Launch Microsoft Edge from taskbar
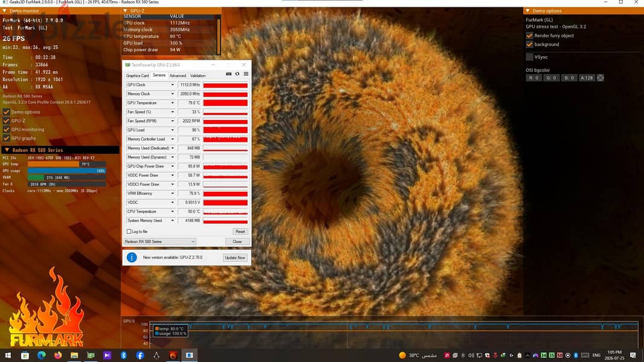Screen dimensions: 644x362 (42, 355)
